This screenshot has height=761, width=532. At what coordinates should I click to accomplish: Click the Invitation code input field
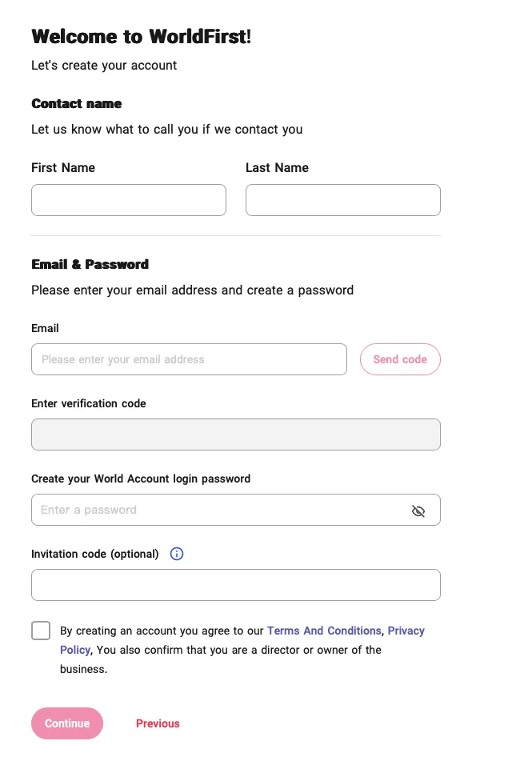[236, 585]
